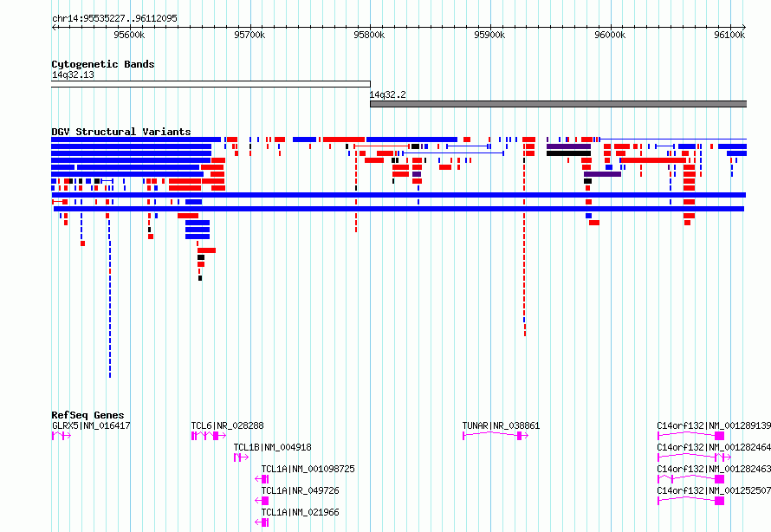This screenshot has width=771, height=532.
Task: Click the C14orf132|NM_001252507 transcript label
Action: (714, 490)
